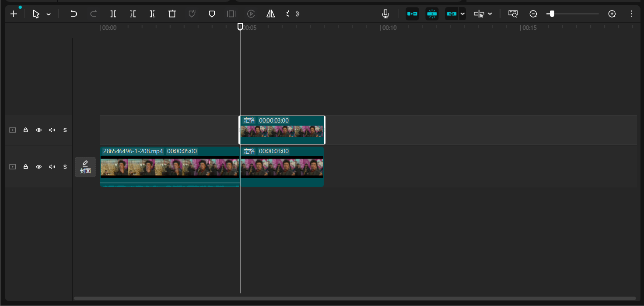
Task: Click the undo arrow icon
Action: (x=73, y=14)
